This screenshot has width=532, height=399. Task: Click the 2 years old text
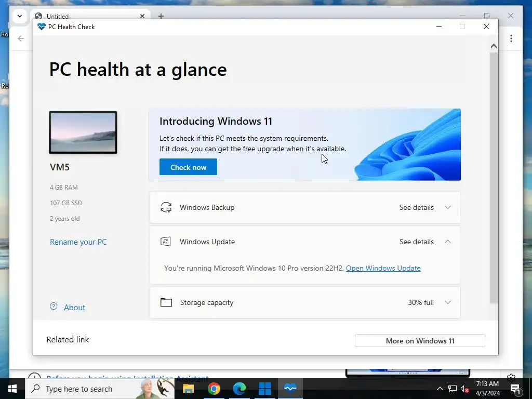coord(65,219)
